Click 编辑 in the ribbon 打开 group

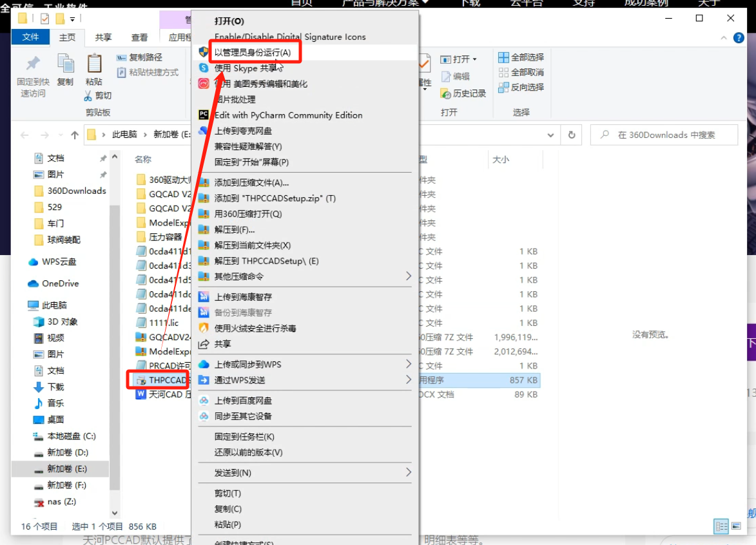click(455, 76)
